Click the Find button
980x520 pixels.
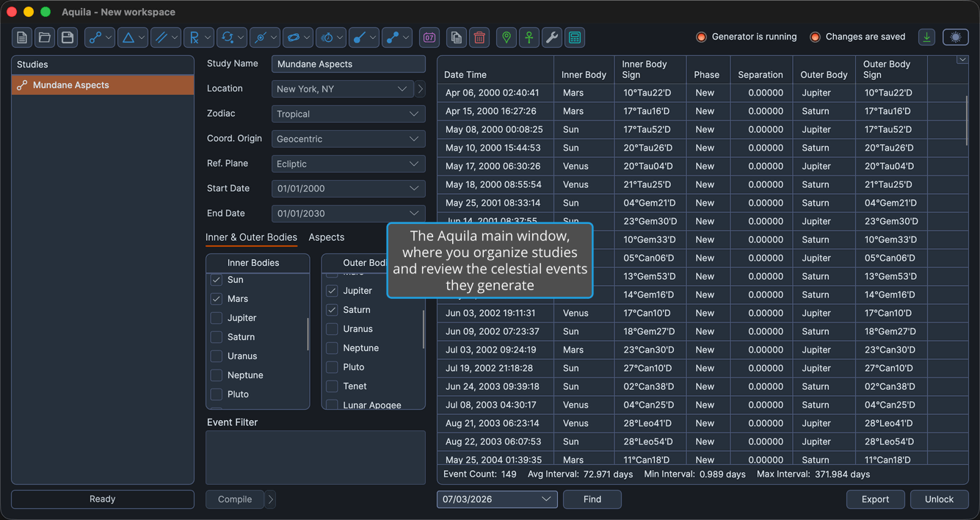(592, 499)
